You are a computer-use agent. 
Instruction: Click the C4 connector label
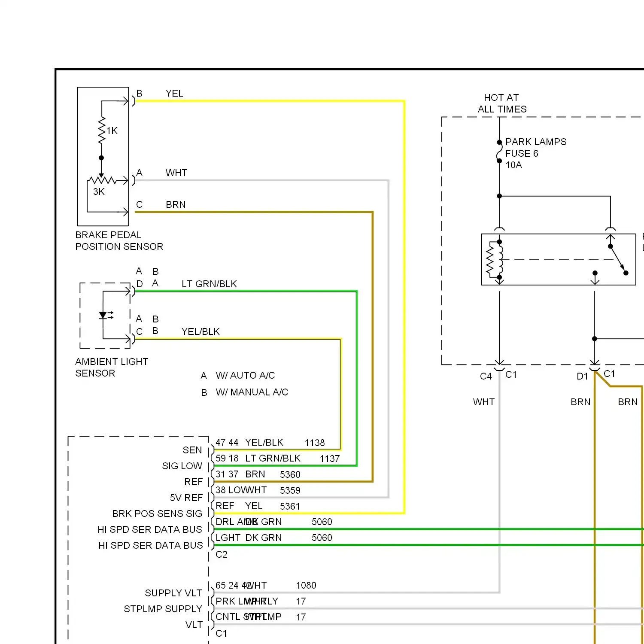[486, 377]
